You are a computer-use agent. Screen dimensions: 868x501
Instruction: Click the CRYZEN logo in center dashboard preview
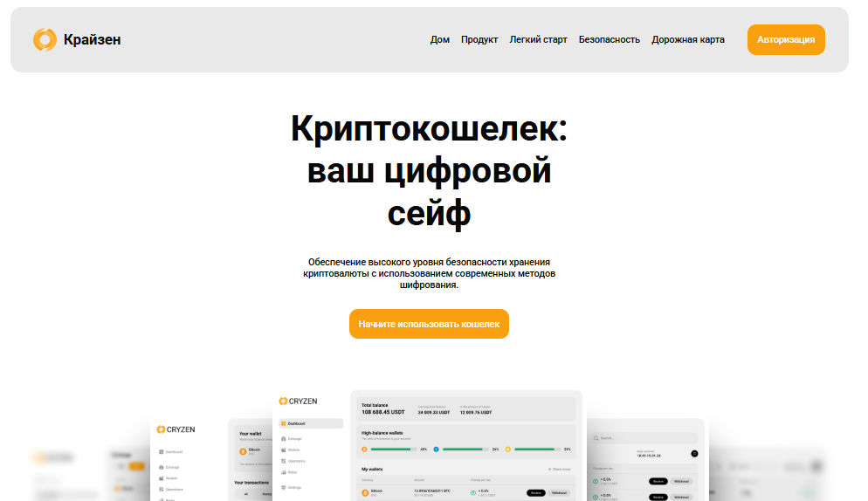point(298,401)
